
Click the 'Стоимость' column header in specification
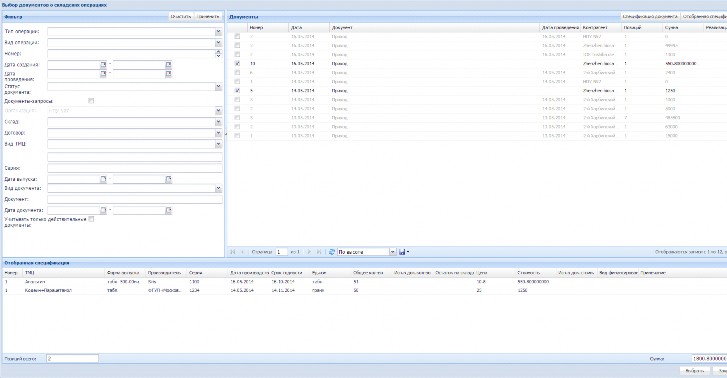tap(536, 273)
